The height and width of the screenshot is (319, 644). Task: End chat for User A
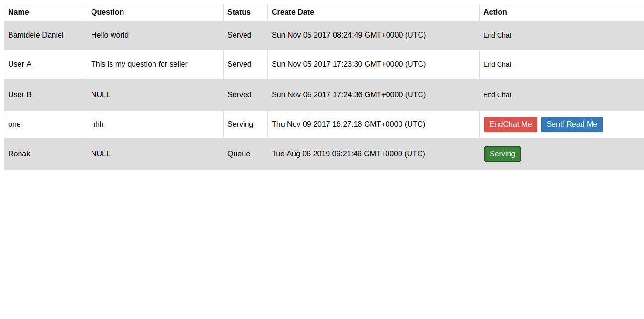497,64
